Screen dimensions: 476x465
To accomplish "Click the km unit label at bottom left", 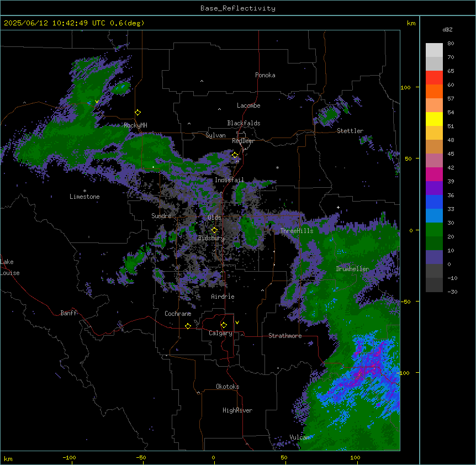I will pos(8,458).
